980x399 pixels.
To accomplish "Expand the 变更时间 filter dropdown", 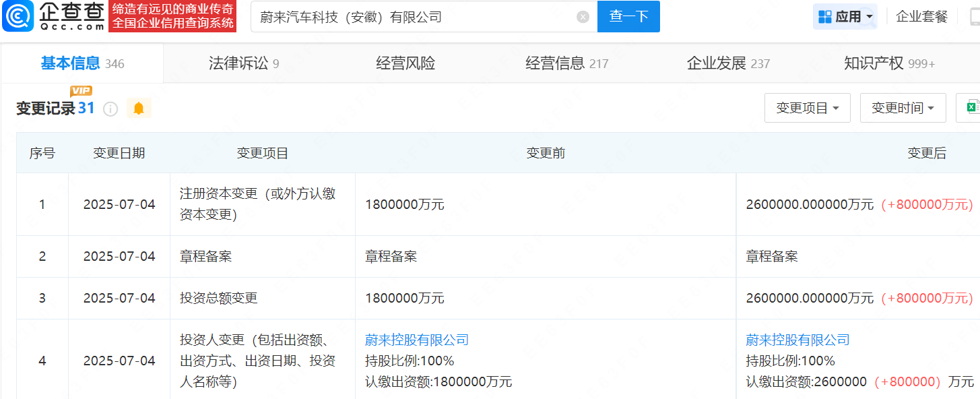I will pos(903,108).
